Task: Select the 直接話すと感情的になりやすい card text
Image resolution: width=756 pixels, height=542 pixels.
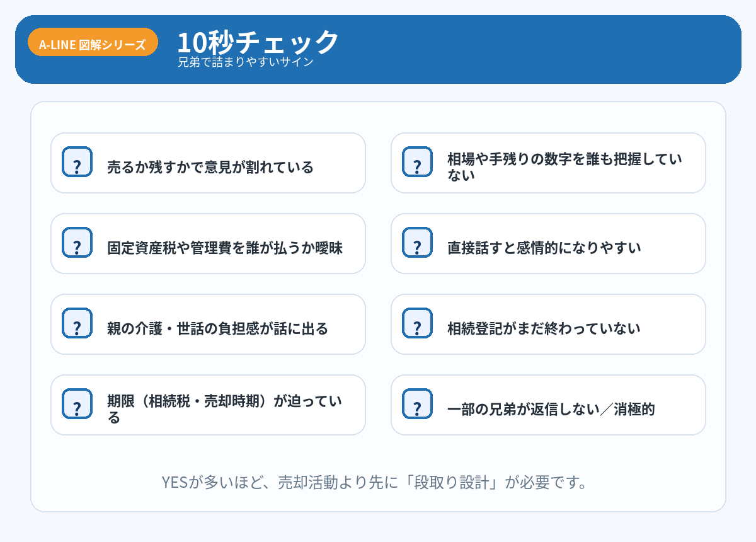Action: (544, 248)
